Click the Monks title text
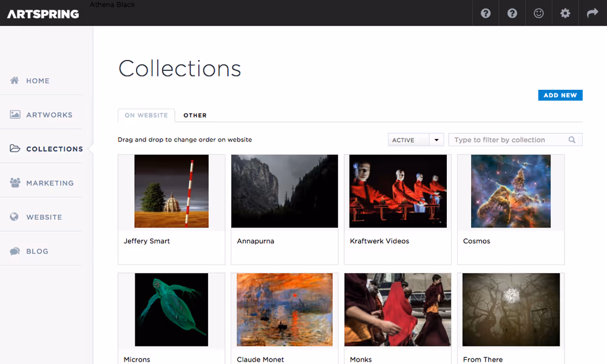This screenshot has width=607, height=364. (361, 359)
